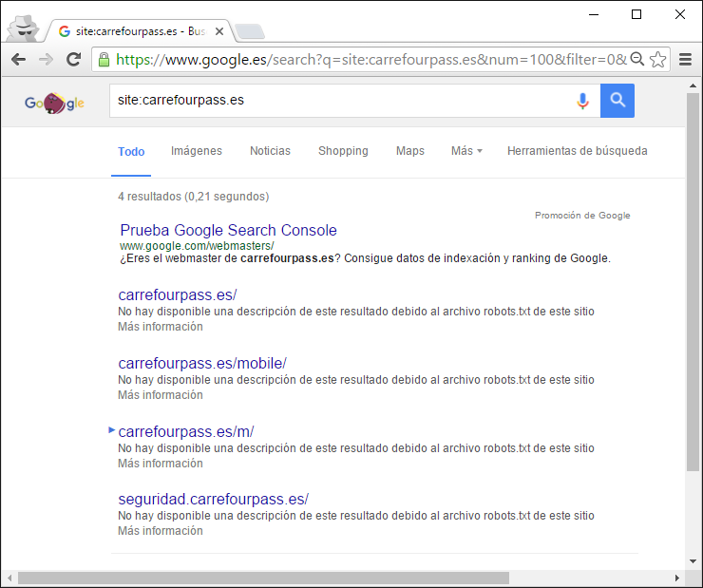
Task: Click Más información under carrefourpass.es/m/
Action: pos(161,464)
